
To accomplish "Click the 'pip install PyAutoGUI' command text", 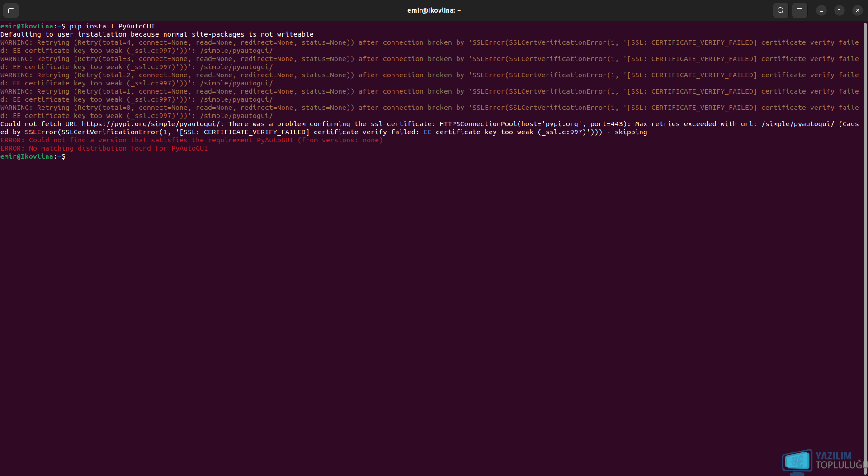I will [112, 26].
